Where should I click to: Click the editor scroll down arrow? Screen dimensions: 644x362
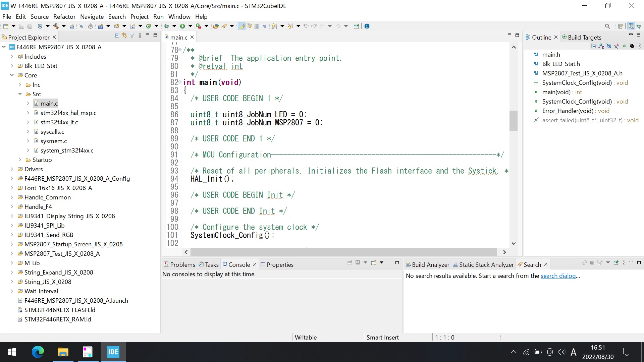[514, 243]
